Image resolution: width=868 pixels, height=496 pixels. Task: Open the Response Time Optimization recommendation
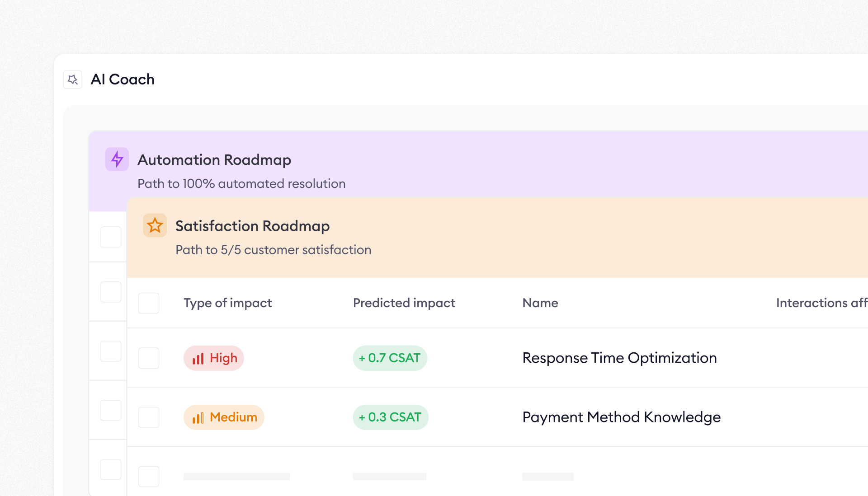pyautogui.click(x=619, y=358)
